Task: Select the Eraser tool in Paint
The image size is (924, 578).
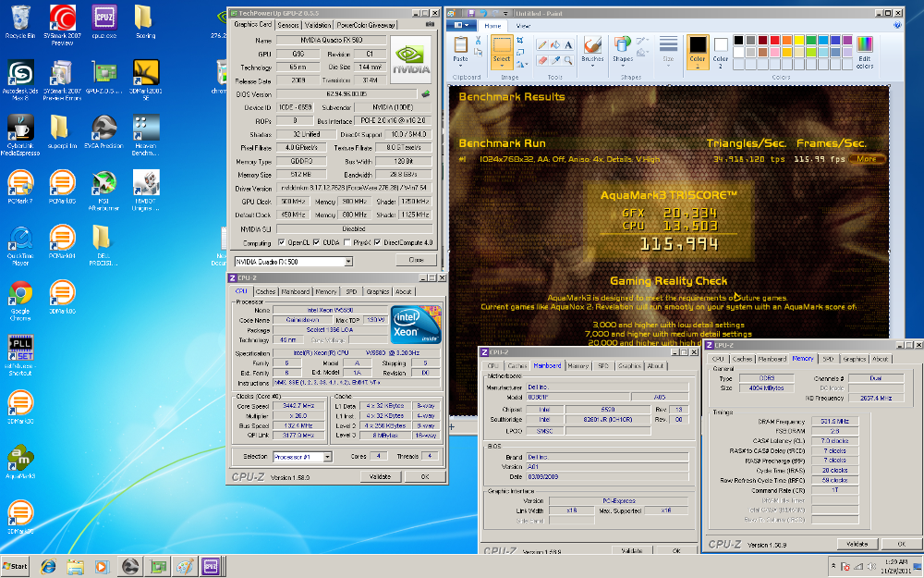Action: coord(542,60)
